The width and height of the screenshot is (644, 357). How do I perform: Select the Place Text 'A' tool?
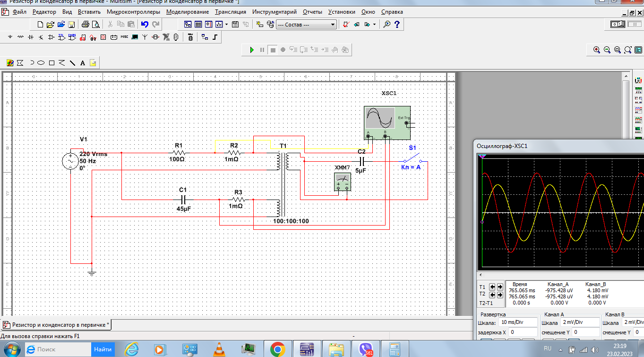coord(83,62)
